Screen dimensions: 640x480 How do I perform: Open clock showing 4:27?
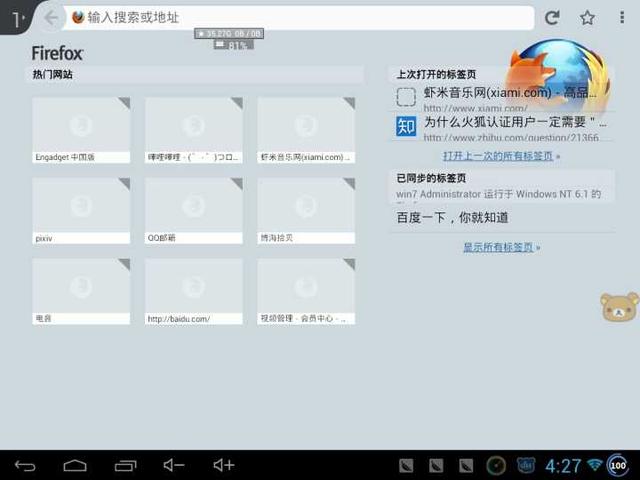click(x=563, y=466)
